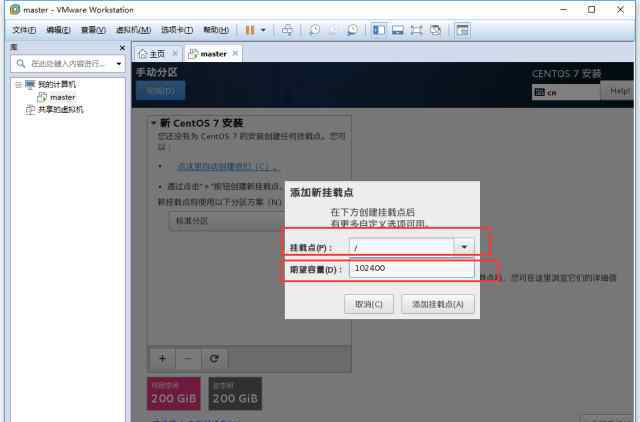This screenshot has width=640, height=422.
Task: Click the dark total space 200 GiB box
Action: [x=235, y=393]
